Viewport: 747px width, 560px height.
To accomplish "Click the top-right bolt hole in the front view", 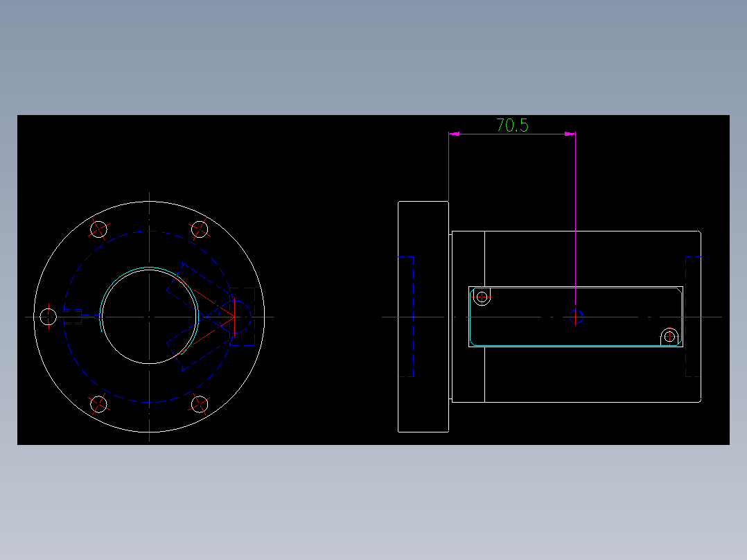I will pyautogui.click(x=199, y=229).
